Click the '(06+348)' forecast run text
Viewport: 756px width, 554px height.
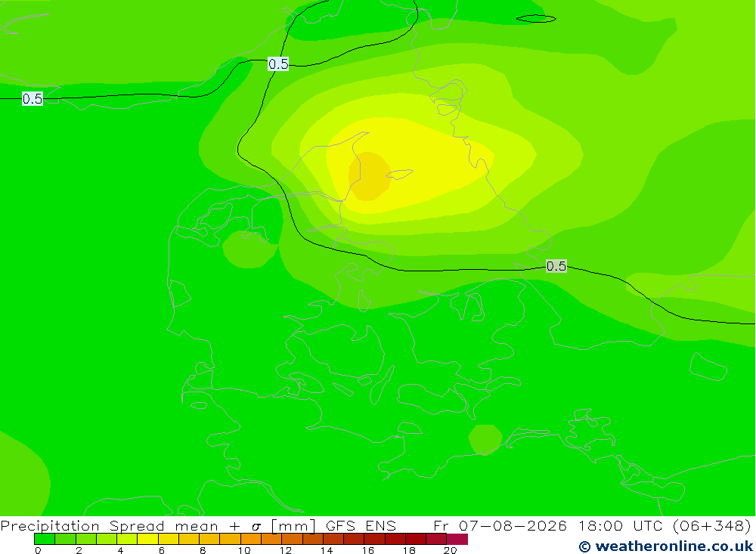point(711,525)
